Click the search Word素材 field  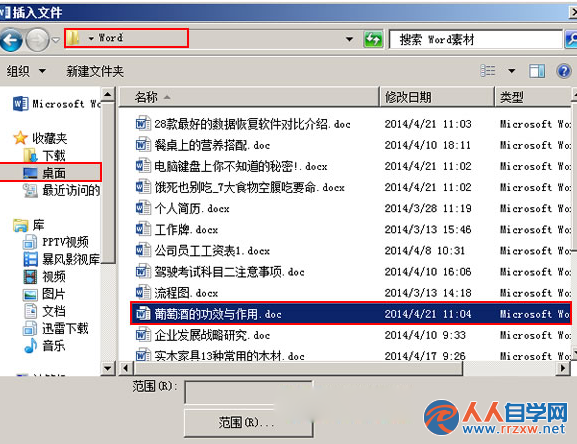coord(475,39)
